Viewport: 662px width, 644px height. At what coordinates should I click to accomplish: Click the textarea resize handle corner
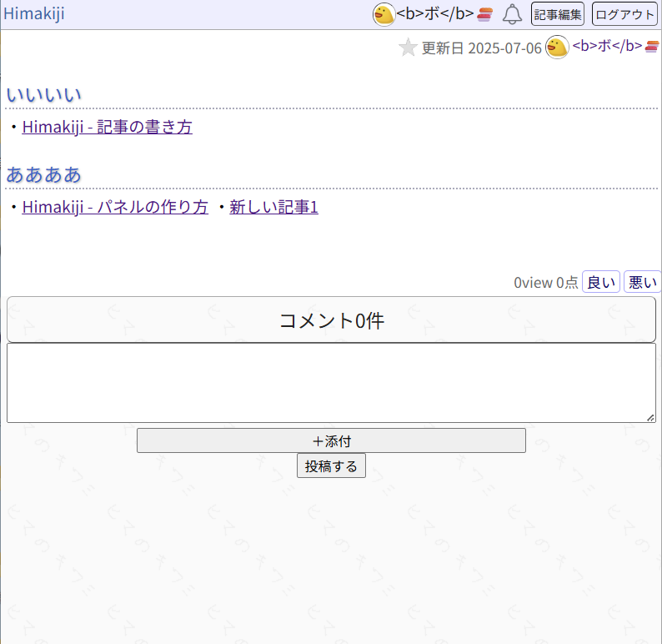pos(650,418)
